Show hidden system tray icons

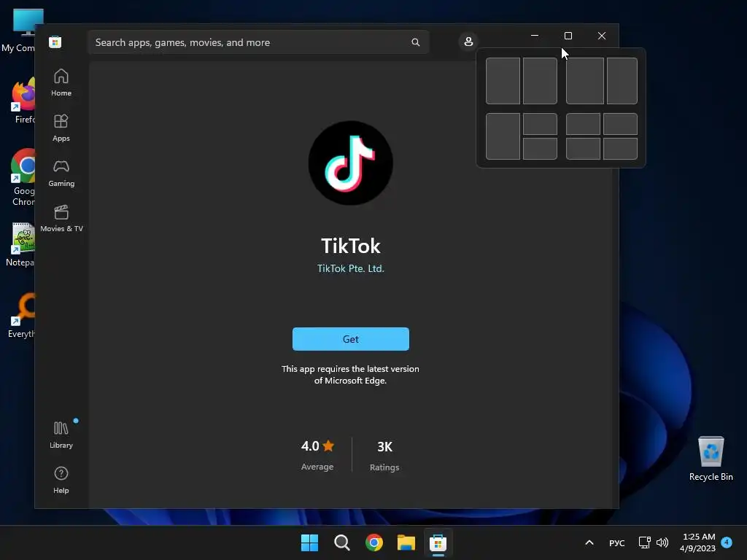coord(589,542)
